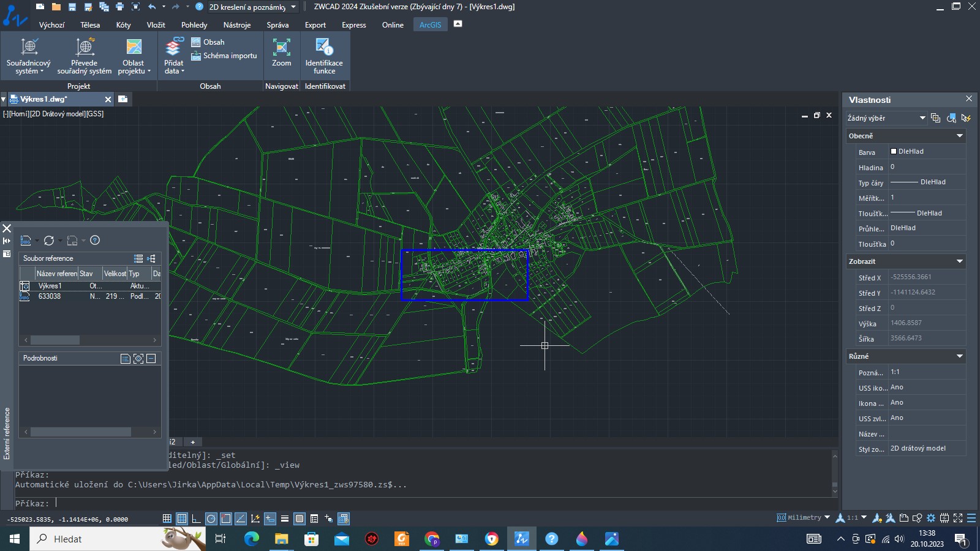Toggle snap mode in status bar
This screenshot has height=551, width=980.
tap(167, 519)
